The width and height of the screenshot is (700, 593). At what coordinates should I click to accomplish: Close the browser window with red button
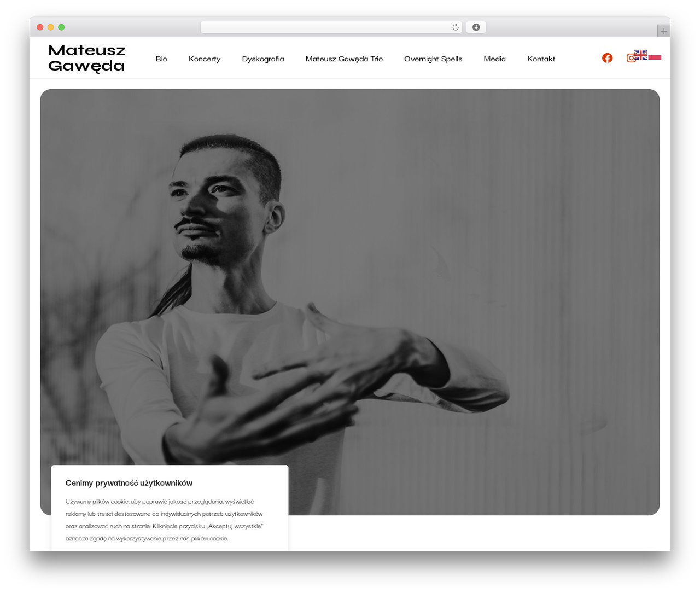(40, 27)
